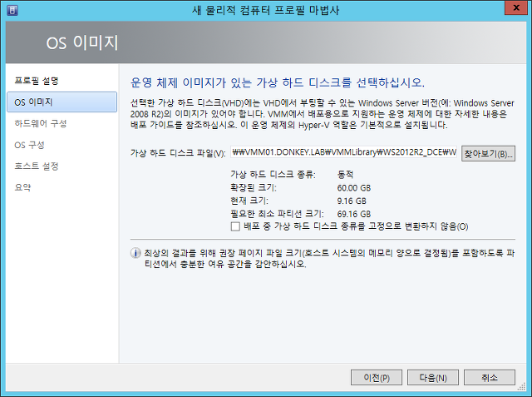The width and height of the screenshot is (532, 397).
Task: Jump to the 요약 step
Action: pos(22,187)
